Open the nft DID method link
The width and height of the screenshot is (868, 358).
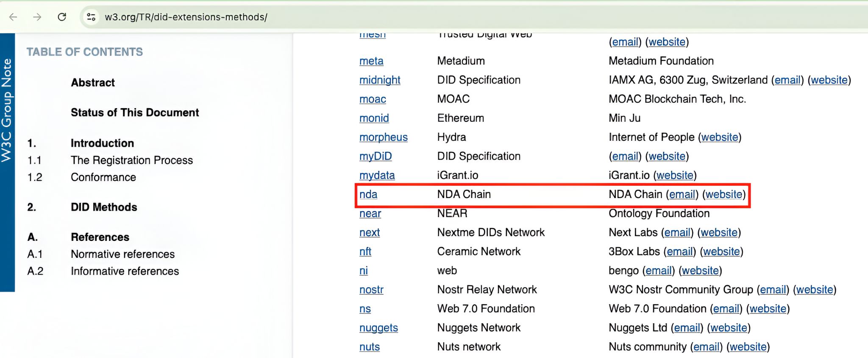(x=365, y=252)
